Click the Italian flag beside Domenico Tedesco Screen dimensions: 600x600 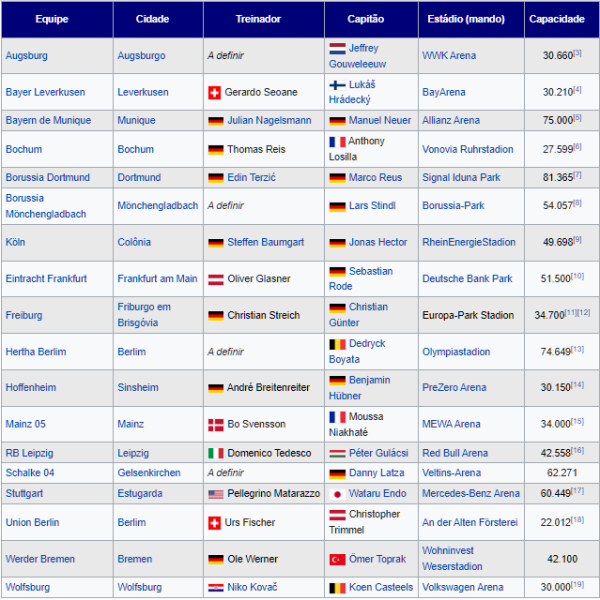[x=214, y=453]
